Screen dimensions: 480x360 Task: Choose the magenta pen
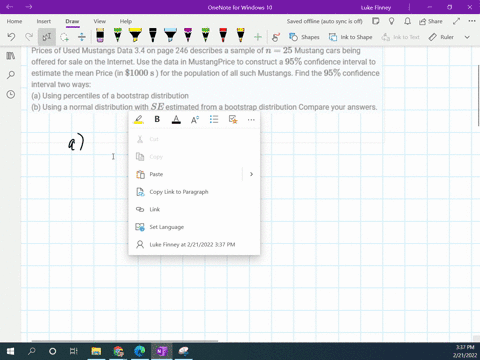(x=188, y=35)
